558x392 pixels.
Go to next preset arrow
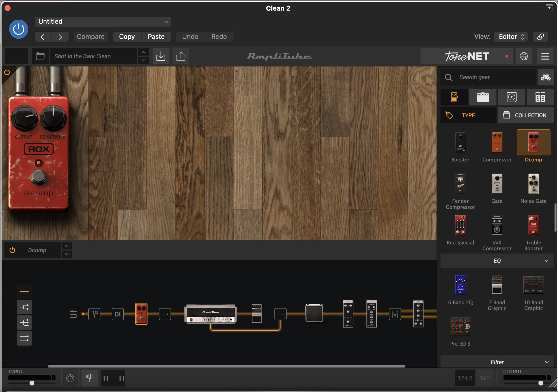(x=60, y=37)
